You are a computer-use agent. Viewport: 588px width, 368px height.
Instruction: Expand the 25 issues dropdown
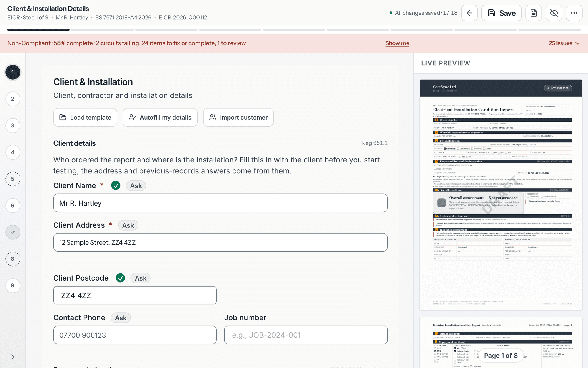click(564, 43)
